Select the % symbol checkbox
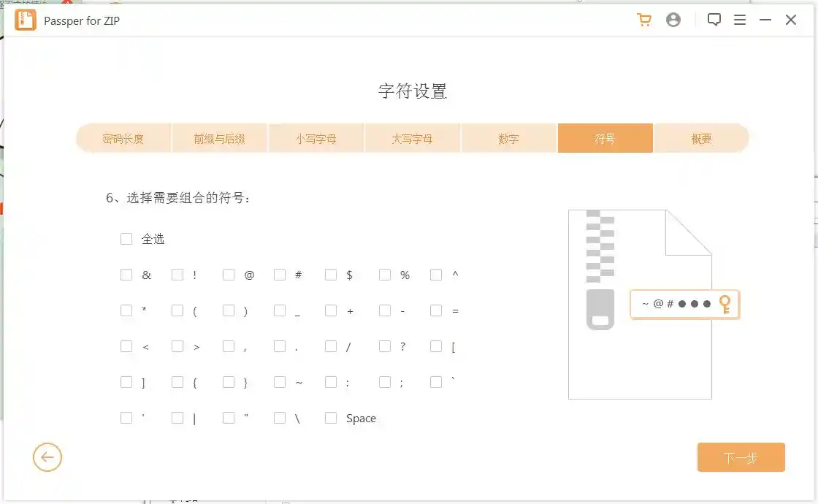 coord(385,275)
